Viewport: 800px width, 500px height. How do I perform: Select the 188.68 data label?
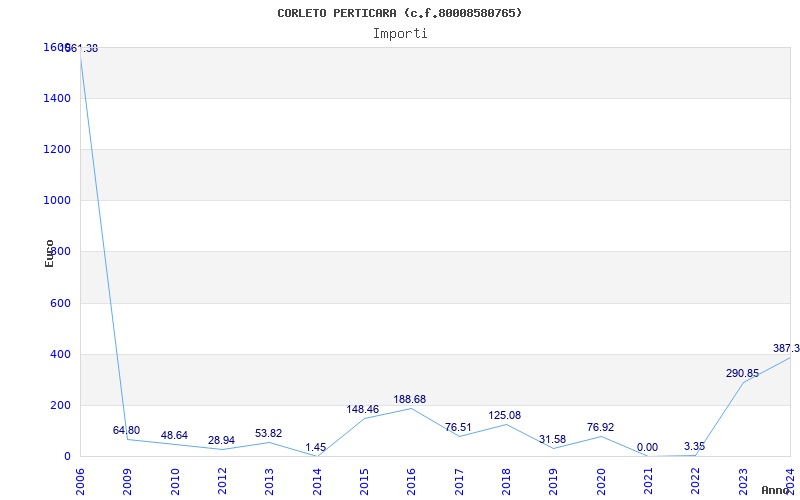click(410, 399)
